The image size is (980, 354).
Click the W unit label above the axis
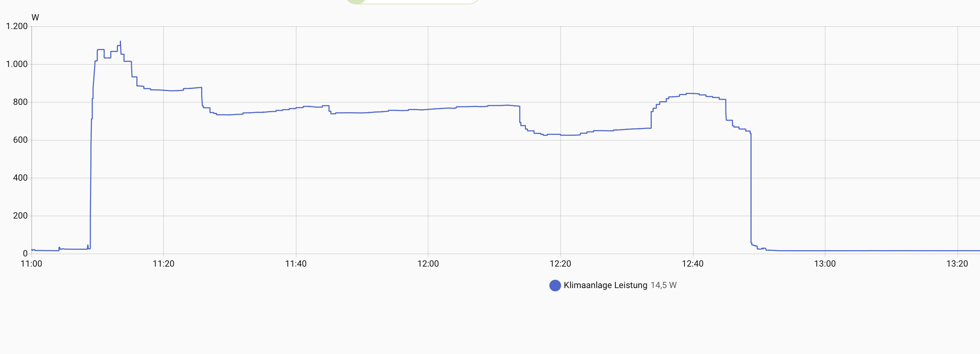35,17
